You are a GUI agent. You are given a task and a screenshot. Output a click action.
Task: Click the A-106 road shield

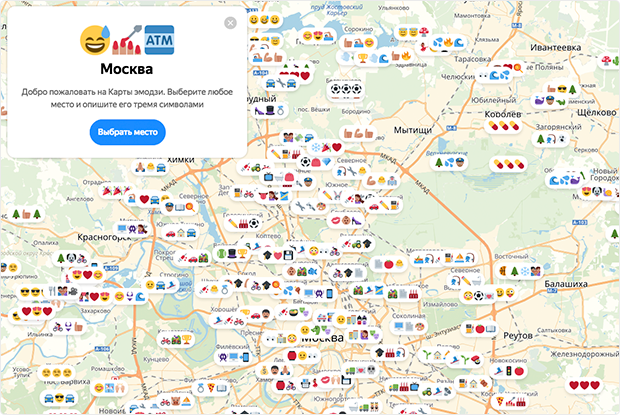[102, 349]
